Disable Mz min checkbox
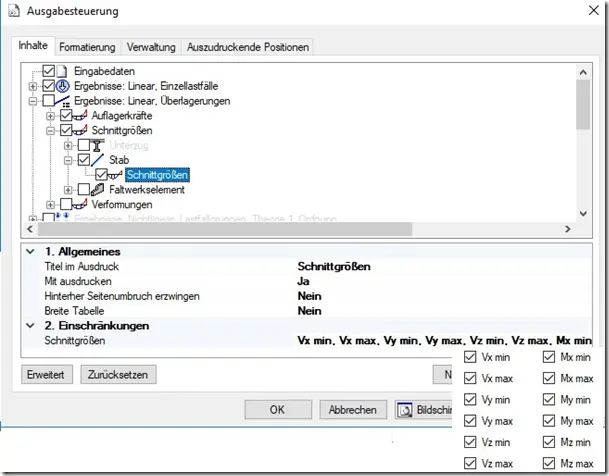Screen dimensions: 609x476 click(x=549, y=442)
